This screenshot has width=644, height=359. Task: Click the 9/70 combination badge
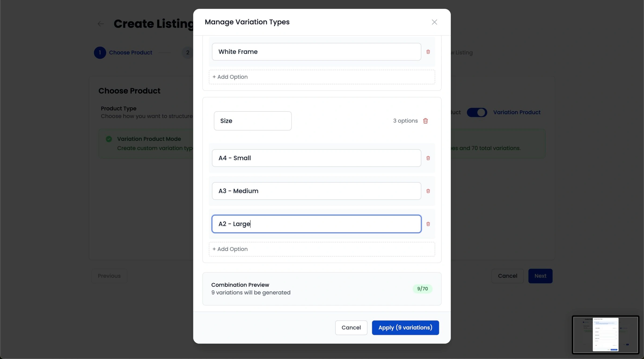pyautogui.click(x=422, y=289)
